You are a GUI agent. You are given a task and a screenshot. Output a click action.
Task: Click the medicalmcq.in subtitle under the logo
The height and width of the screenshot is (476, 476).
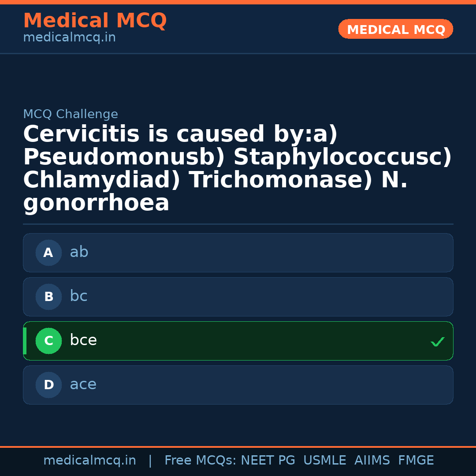pyautogui.click(x=69, y=37)
